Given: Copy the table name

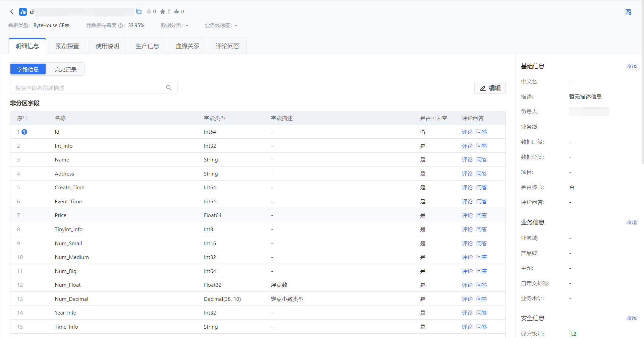Looking at the screenshot, I should coord(139,12).
